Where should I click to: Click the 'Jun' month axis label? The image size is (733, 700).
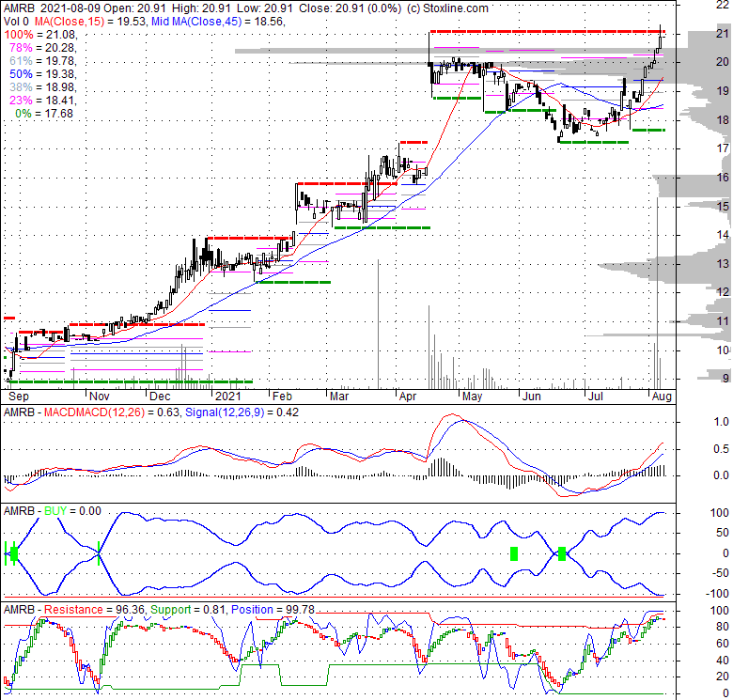[x=532, y=397]
